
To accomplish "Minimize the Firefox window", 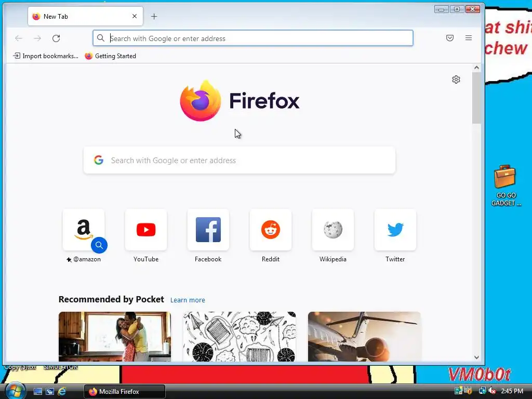I will tap(442, 9).
